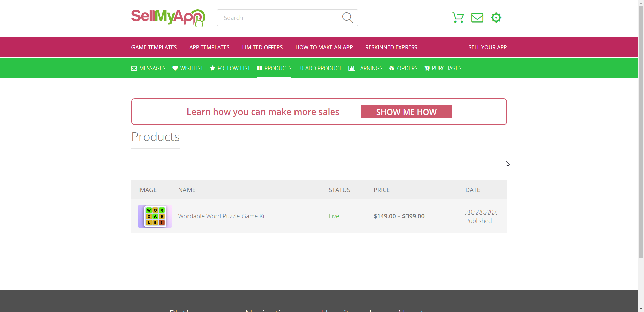
Task: Switch to Follow List label
Action: click(x=234, y=68)
